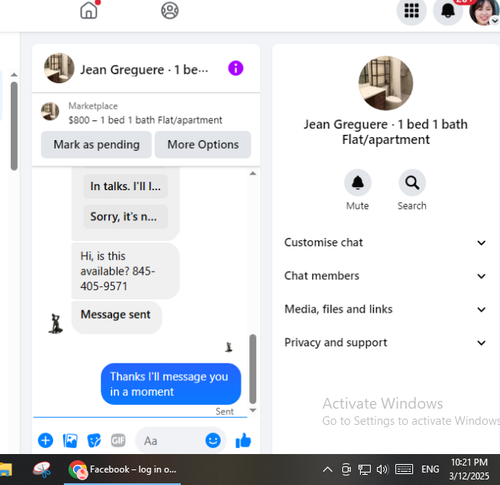Open File Explorer from the taskbar

point(5,470)
